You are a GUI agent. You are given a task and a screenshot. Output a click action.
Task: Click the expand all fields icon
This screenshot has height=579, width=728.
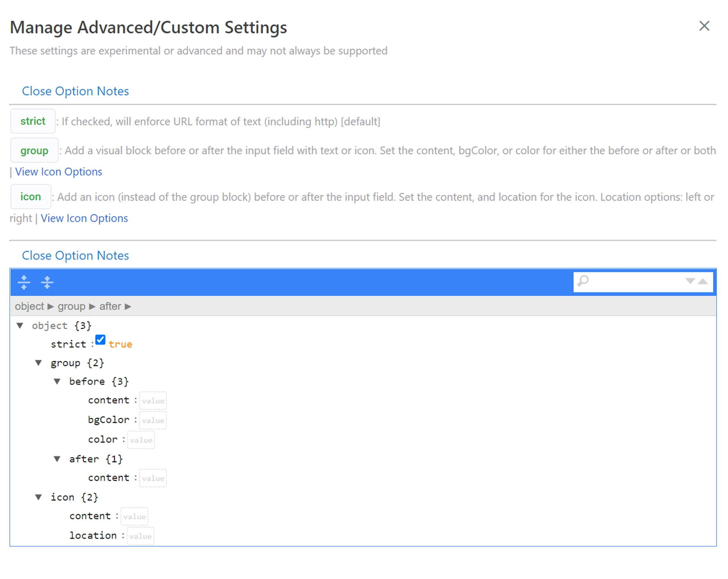(24, 282)
